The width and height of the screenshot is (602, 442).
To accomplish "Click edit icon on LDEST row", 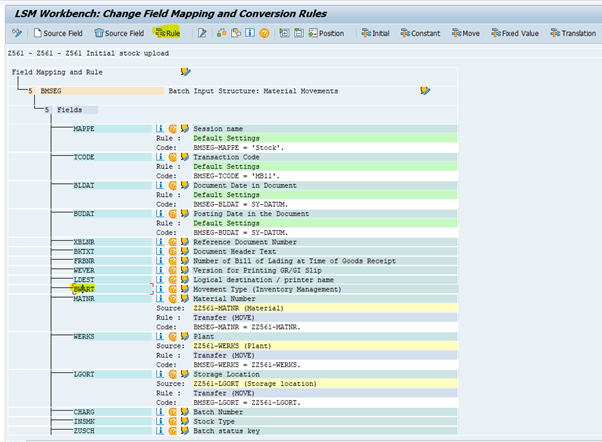I will [185, 280].
